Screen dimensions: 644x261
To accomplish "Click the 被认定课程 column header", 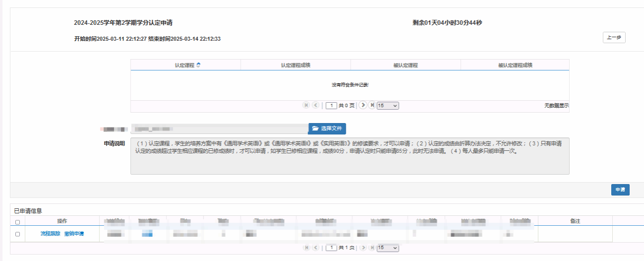I will click(405, 65).
